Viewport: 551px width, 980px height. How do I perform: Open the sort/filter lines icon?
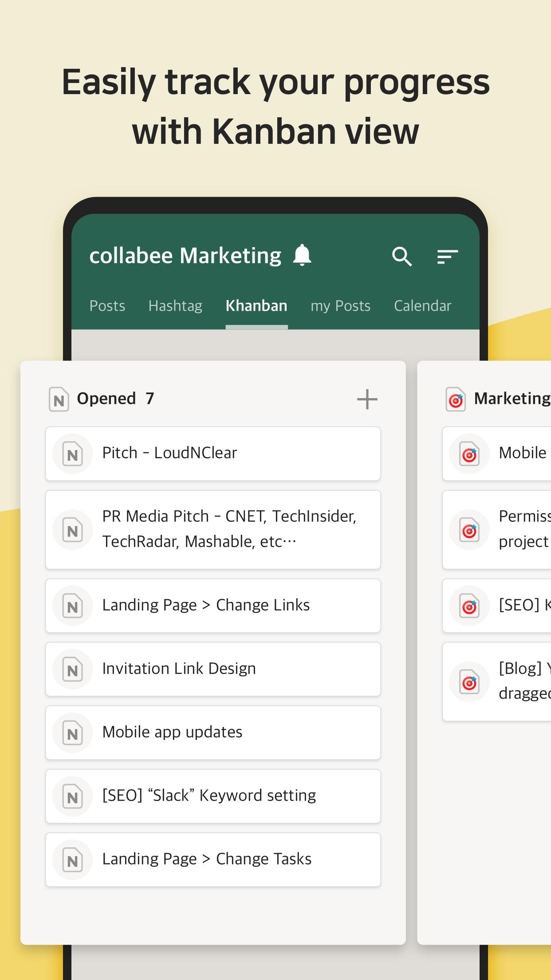448,257
